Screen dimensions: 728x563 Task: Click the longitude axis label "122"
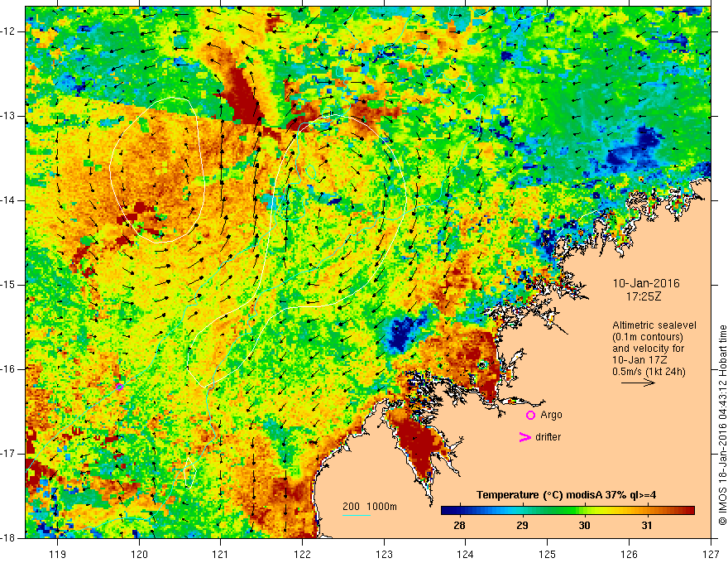[x=302, y=554]
